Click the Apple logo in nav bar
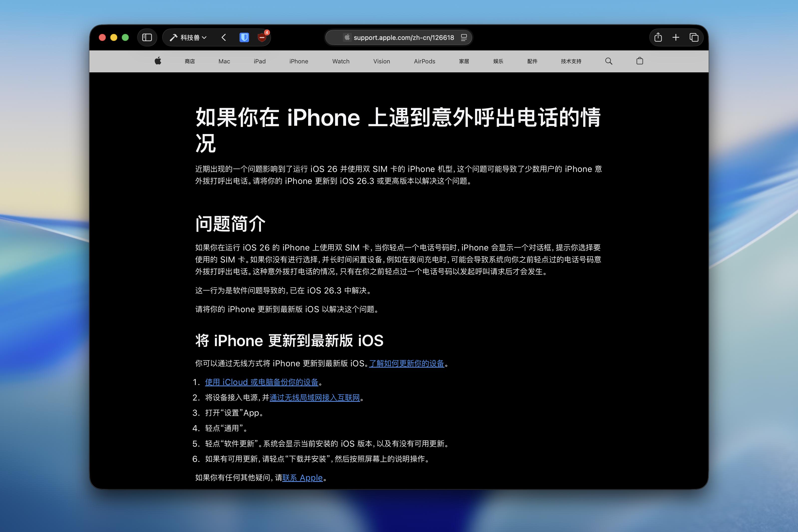This screenshot has width=798, height=532. pyautogui.click(x=158, y=61)
